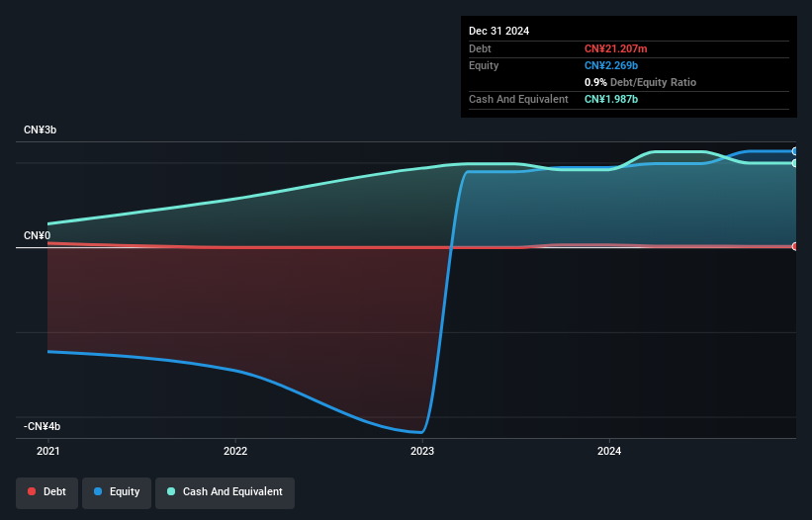
Task: Toggle the Debt legend button
Action: (x=46, y=492)
